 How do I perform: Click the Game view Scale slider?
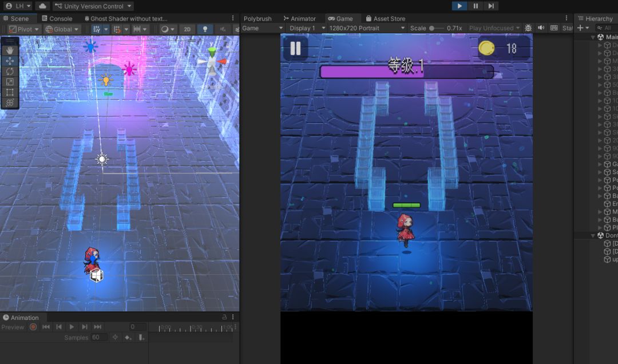click(x=437, y=28)
